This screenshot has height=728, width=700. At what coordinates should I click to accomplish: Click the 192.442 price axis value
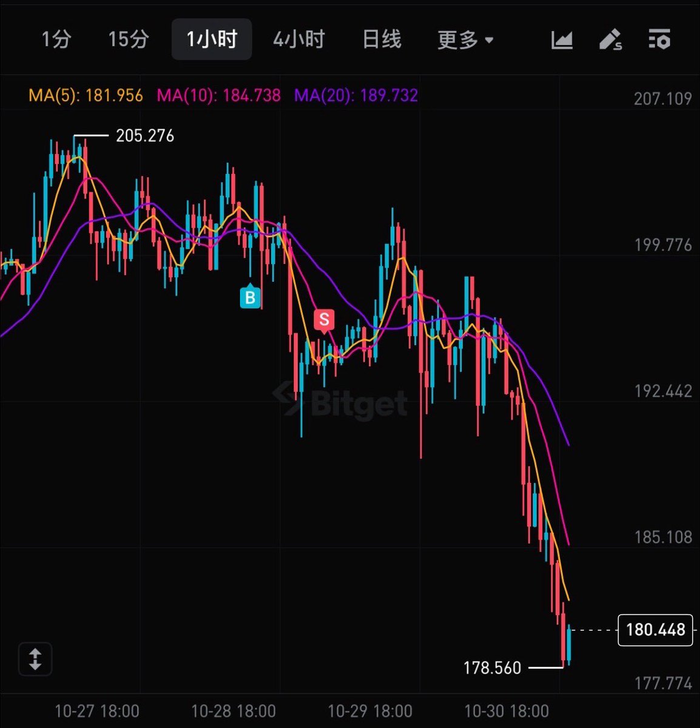[x=663, y=391]
